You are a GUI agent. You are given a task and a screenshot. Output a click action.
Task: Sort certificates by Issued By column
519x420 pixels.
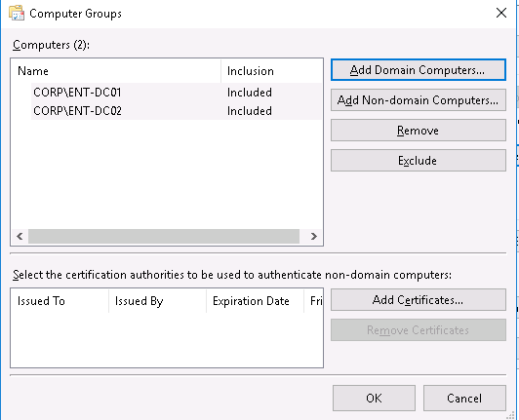click(x=157, y=301)
